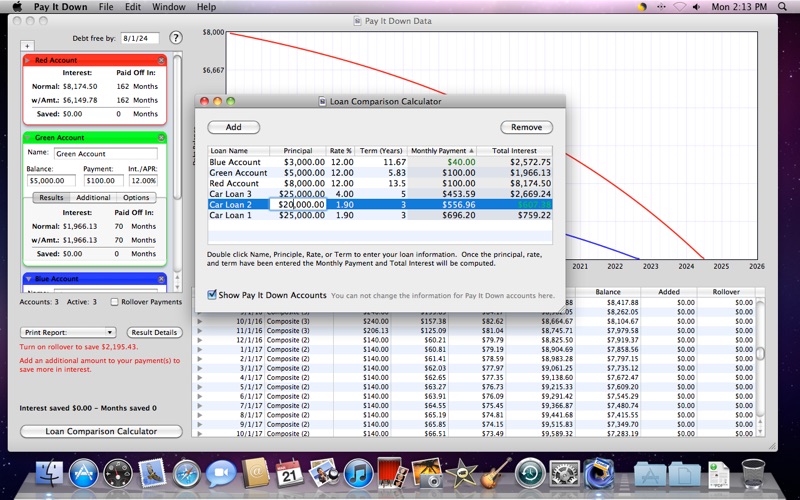Click the Debt free by date field
The height and width of the screenshot is (500, 800).
(x=140, y=38)
